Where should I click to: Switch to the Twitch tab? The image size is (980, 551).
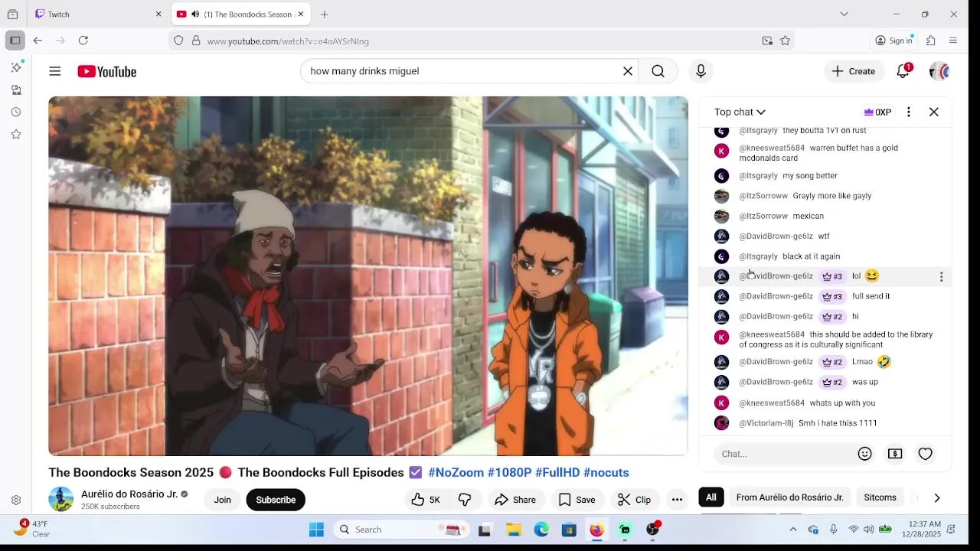(96, 14)
